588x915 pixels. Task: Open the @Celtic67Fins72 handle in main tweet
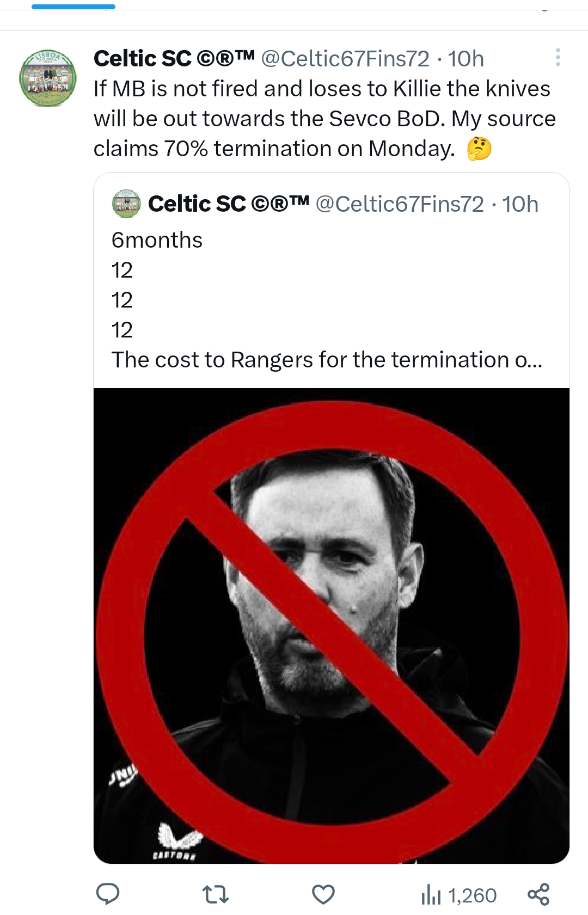coord(345,59)
